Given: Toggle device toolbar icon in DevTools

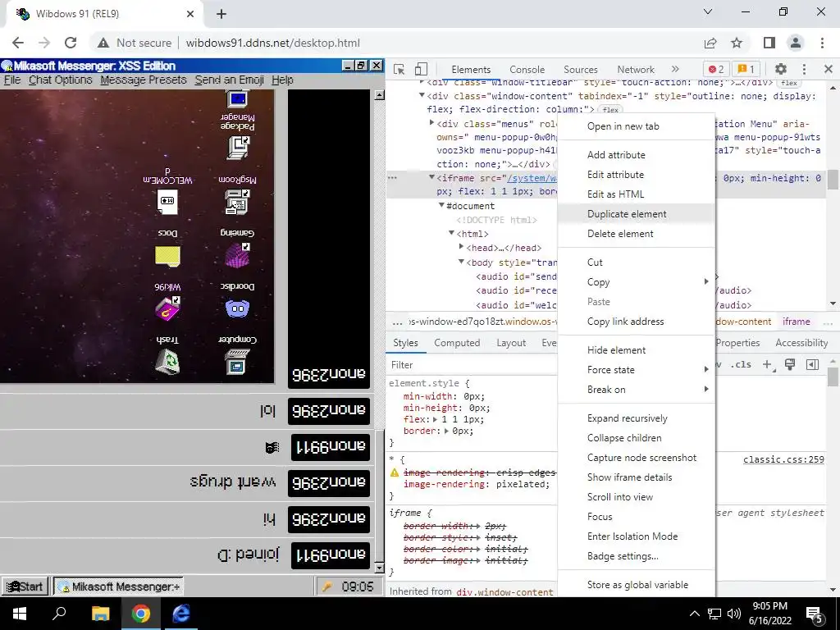Looking at the screenshot, I should click(x=421, y=69).
